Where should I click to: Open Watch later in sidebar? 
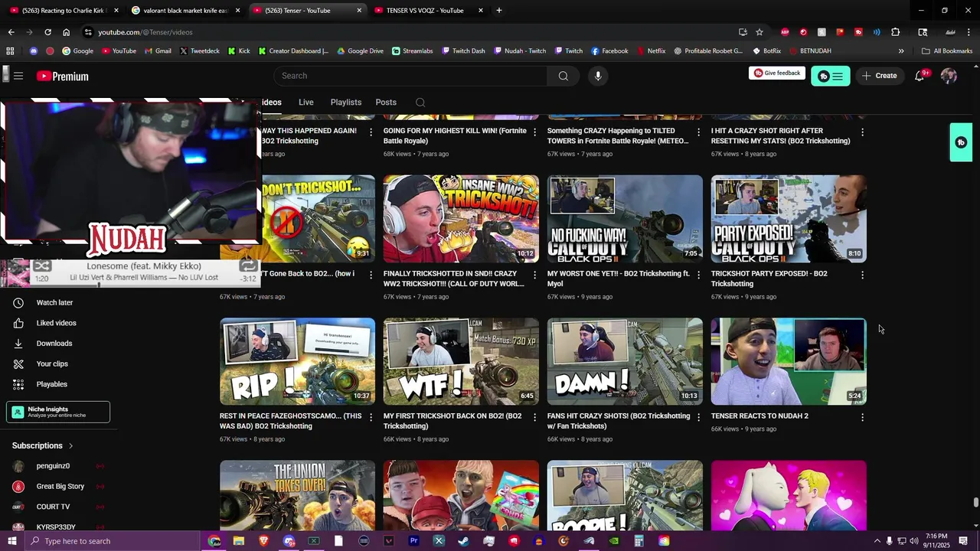54,303
